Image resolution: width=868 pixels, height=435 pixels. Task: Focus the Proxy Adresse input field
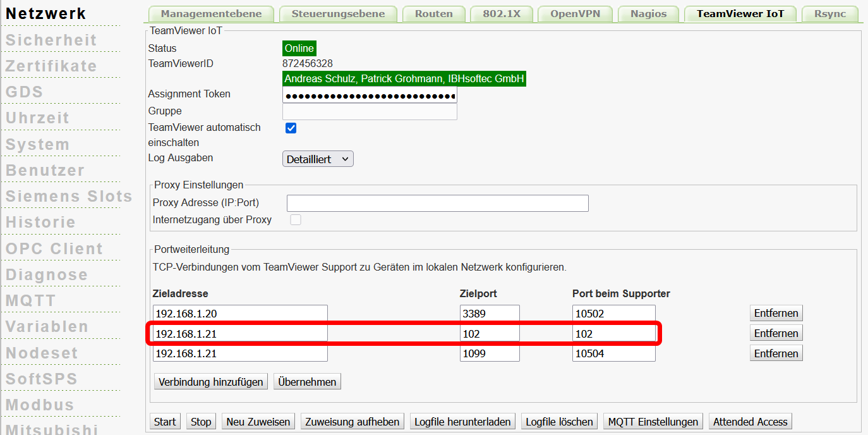(x=438, y=203)
